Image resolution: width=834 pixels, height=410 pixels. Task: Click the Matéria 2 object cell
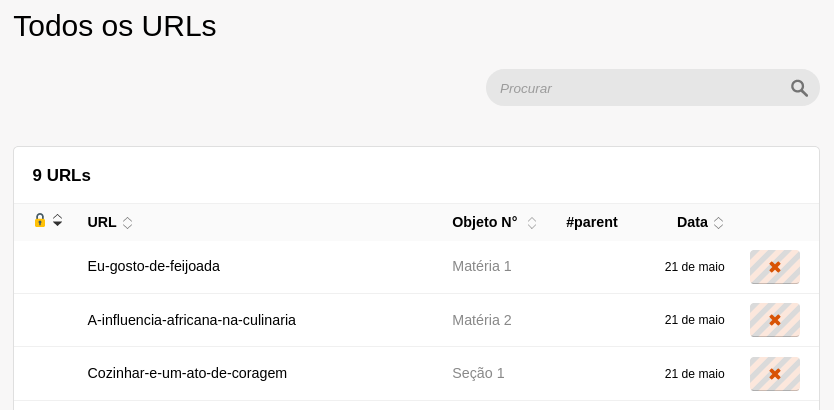tap(482, 320)
